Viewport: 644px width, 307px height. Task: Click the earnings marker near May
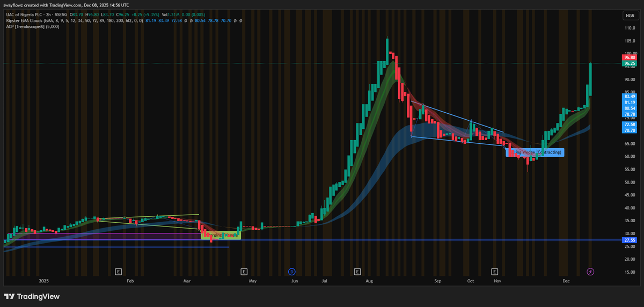[244, 272]
